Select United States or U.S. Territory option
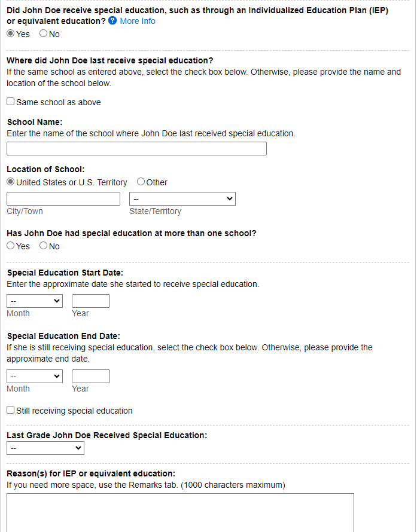This screenshot has width=417, height=532. (11, 182)
